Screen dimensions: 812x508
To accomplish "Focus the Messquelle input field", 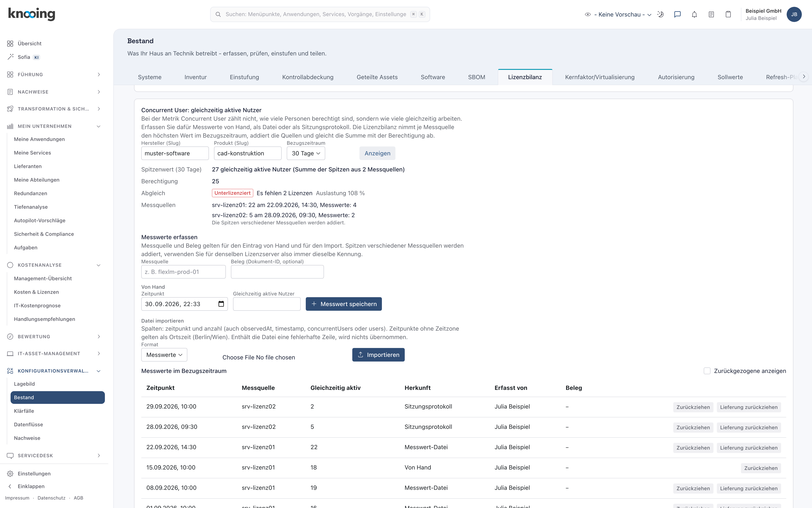I will (183, 272).
